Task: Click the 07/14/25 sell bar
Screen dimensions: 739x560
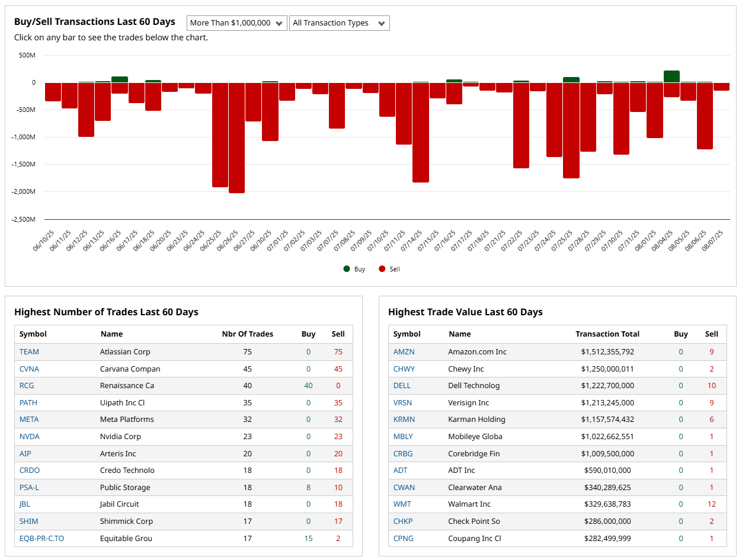Action: [421, 132]
